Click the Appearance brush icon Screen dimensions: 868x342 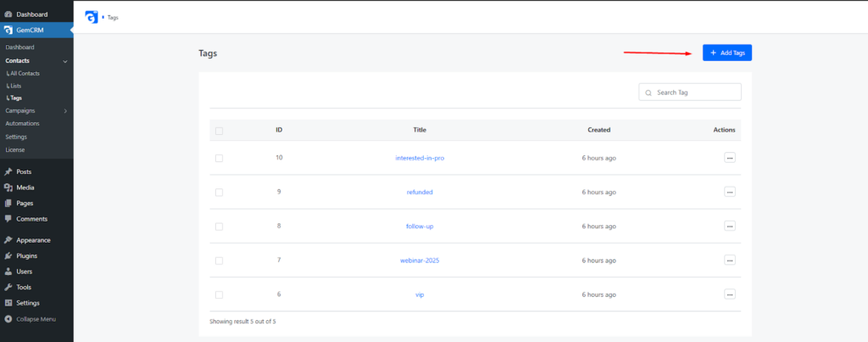tap(8, 240)
